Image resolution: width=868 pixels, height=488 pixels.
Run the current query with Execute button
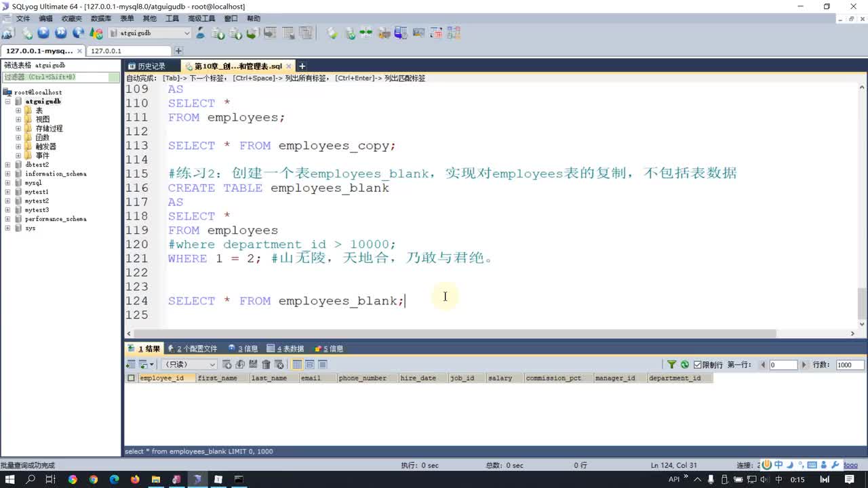(x=43, y=33)
